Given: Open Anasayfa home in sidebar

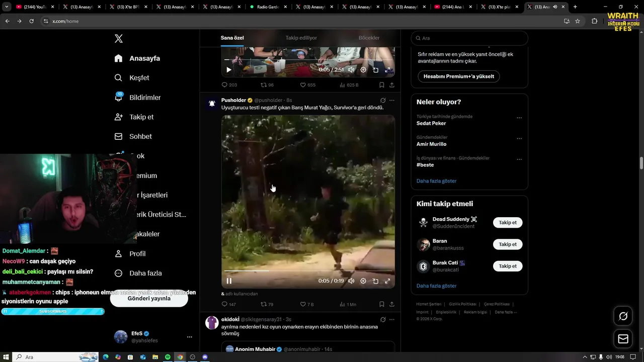Looking at the screenshot, I should pos(137,58).
